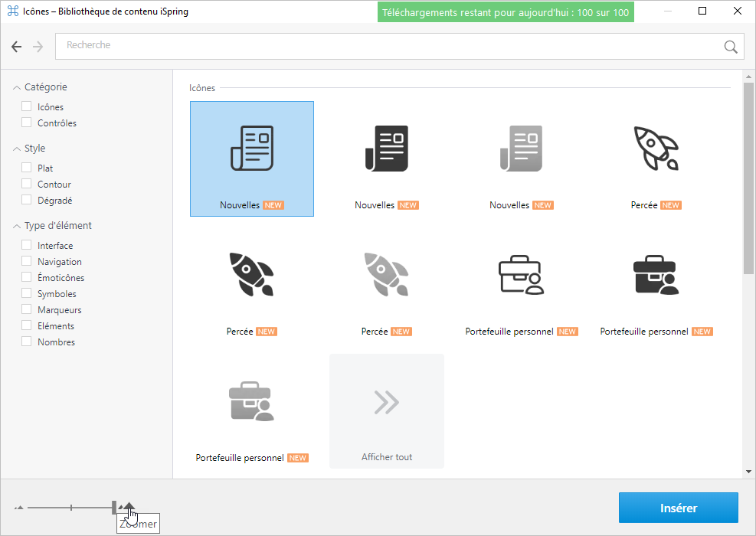Collapse the Type d'élément section
Screen dimensions: 756x536
pyautogui.click(x=17, y=226)
